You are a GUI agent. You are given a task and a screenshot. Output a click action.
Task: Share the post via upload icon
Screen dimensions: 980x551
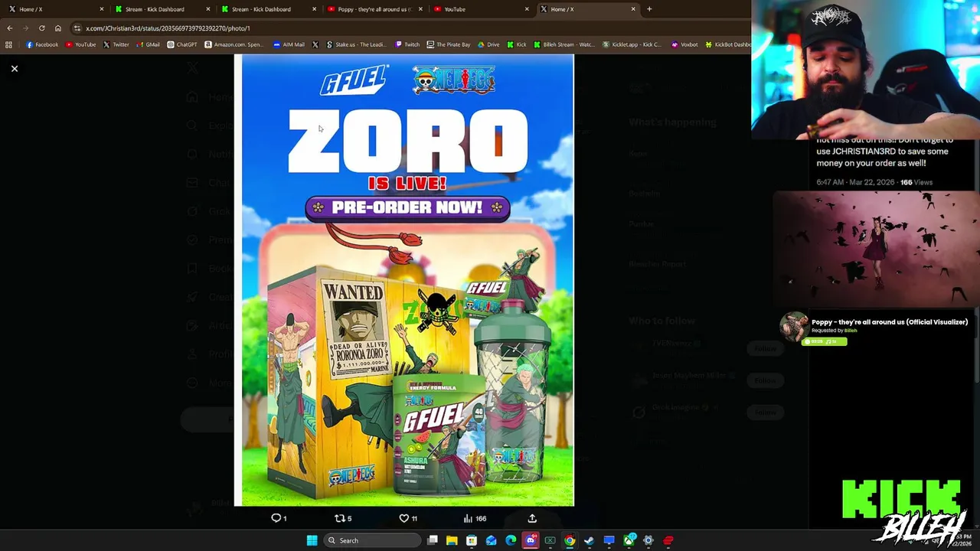tap(532, 518)
